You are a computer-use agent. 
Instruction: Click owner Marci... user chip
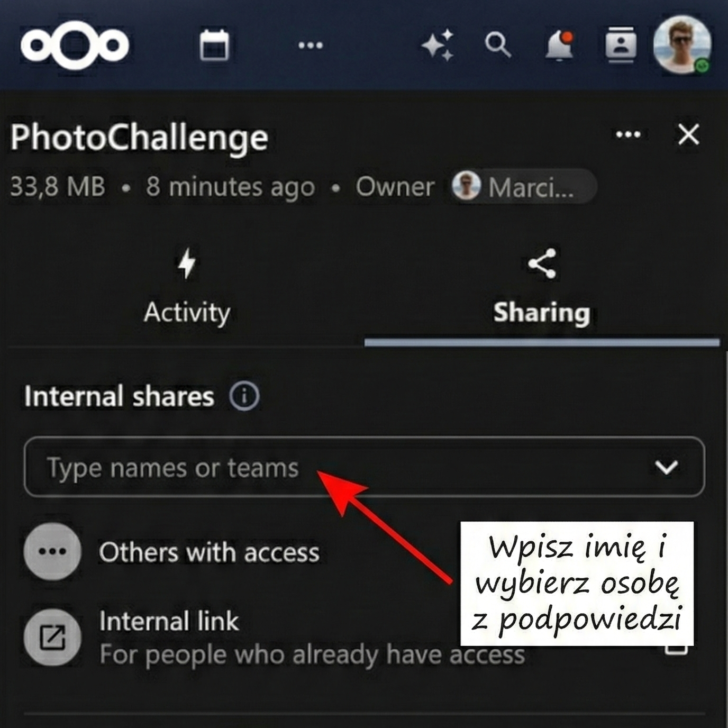pos(524,186)
